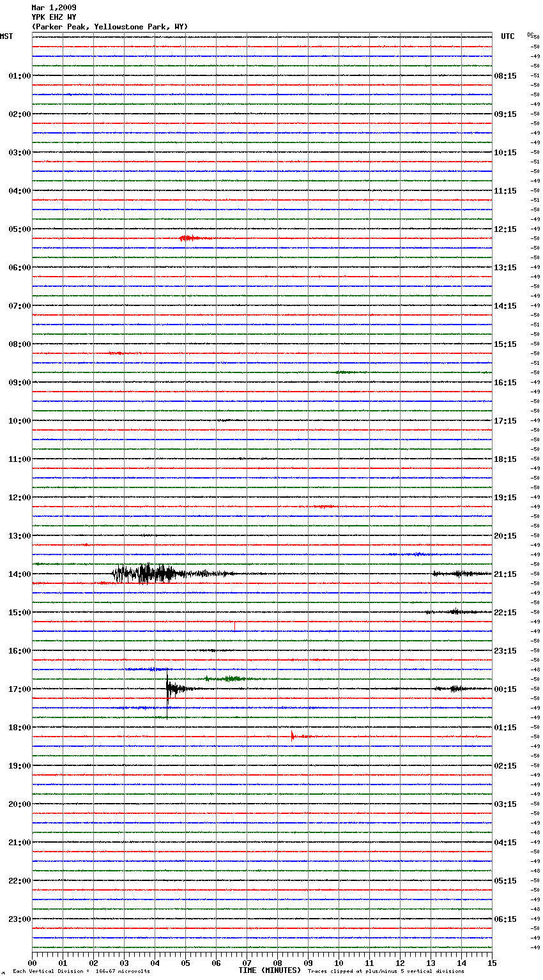
Task: Click the 22:00 MST time label
Action: click(x=20, y=881)
